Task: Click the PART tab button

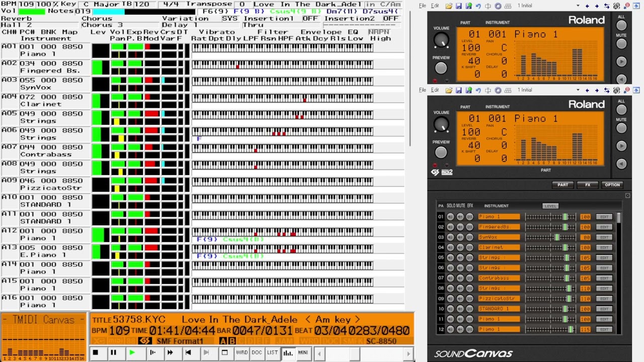Action: pos(562,185)
